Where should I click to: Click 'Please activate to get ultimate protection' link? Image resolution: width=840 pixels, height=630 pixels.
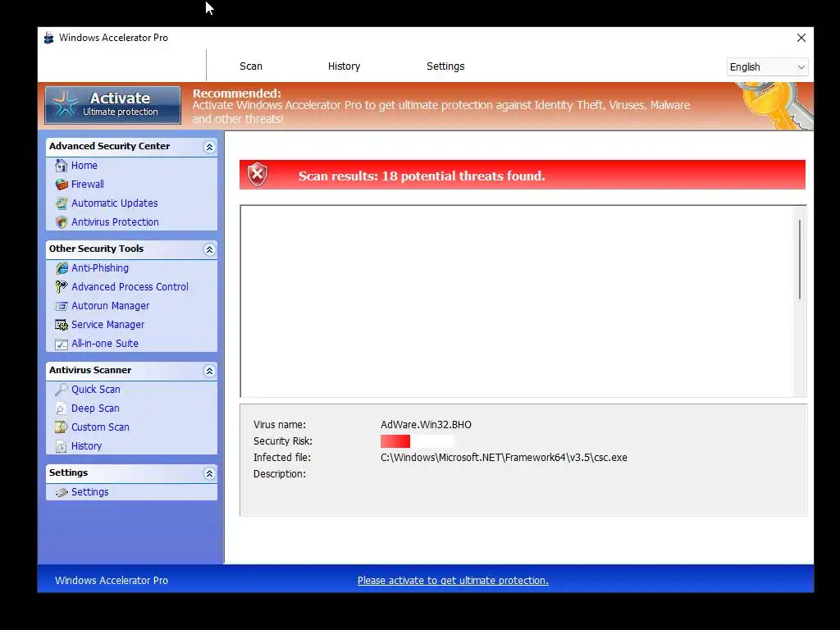[x=453, y=580]
